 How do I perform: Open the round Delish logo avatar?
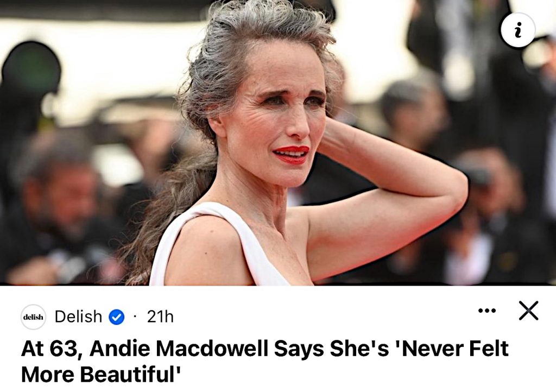click(x=33, y=317)
